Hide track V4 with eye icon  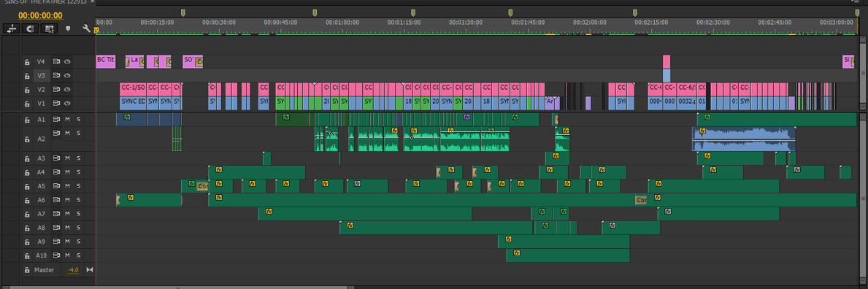67,61
